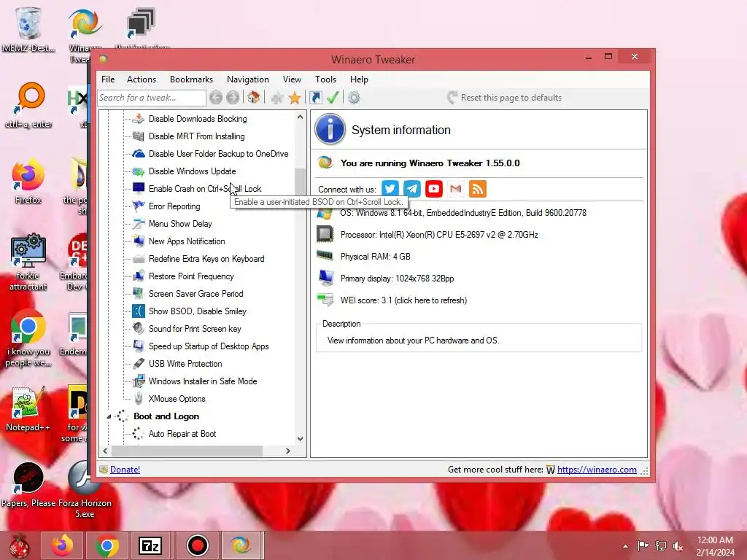Viewport: 747px width, 560px height.
Task: Click the Notepad++ desktop icon
Action: (28, 408)
